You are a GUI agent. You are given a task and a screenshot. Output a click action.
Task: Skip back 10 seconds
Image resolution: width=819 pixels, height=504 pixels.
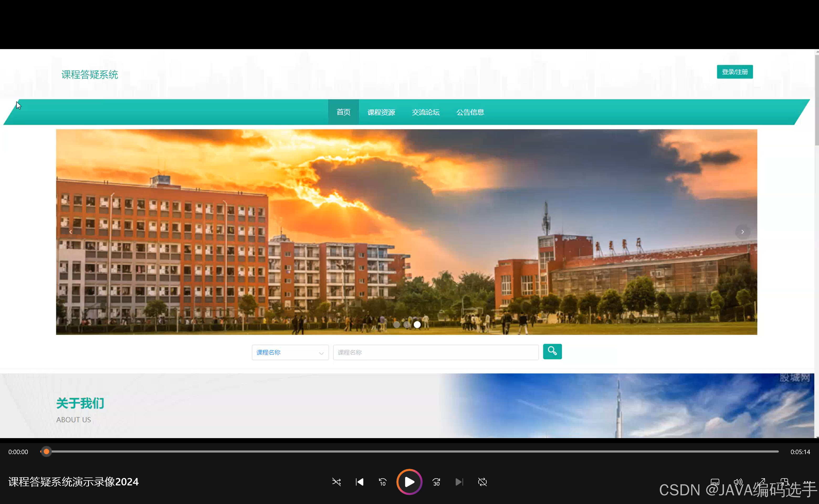(x=382, y=482)
